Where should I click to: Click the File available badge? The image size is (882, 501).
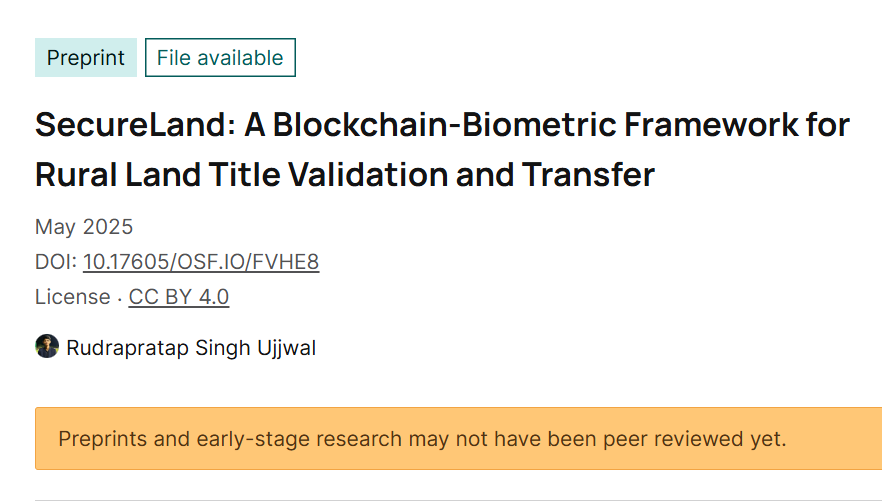pyautogui.click(x=220, y=58)
